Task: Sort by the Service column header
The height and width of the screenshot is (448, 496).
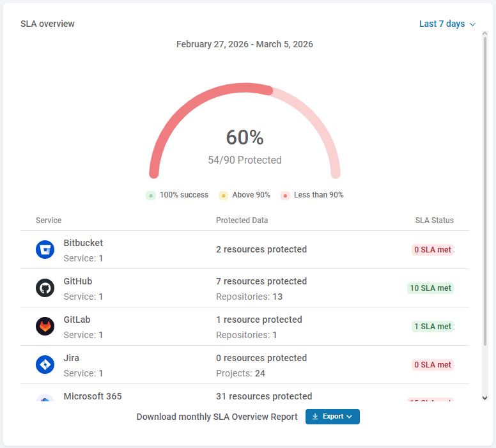Action: point(49,220)
